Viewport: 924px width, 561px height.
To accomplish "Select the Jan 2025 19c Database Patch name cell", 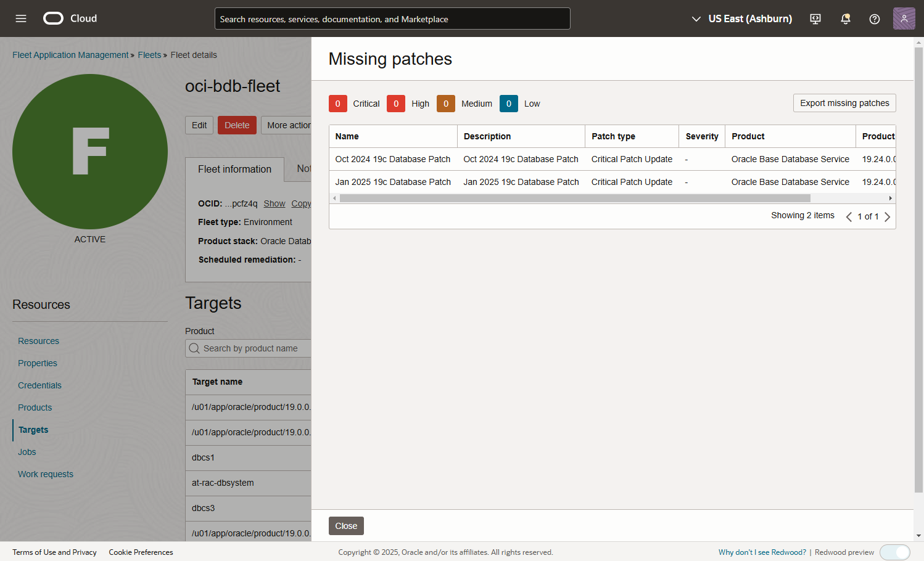I will click(393, 182).
